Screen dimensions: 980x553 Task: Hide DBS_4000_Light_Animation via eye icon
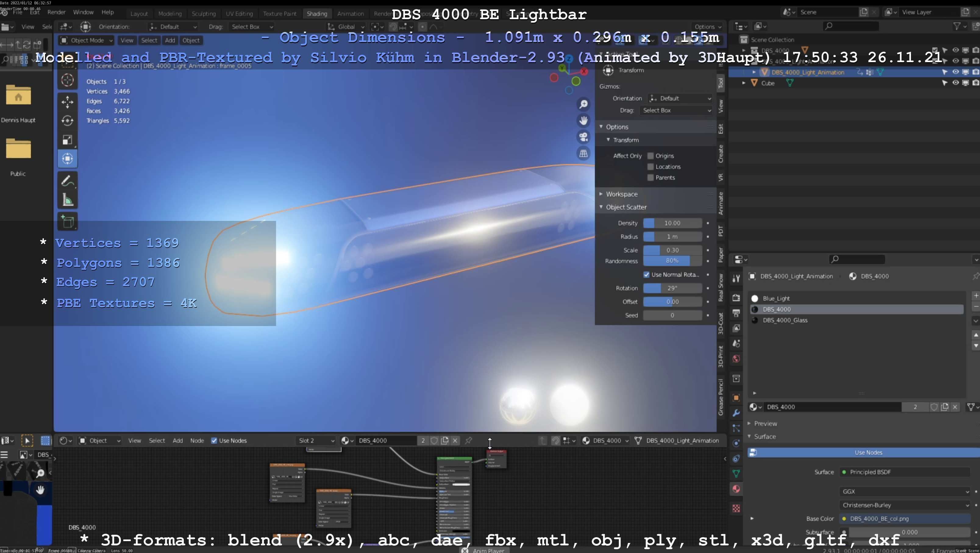(955, 72)
